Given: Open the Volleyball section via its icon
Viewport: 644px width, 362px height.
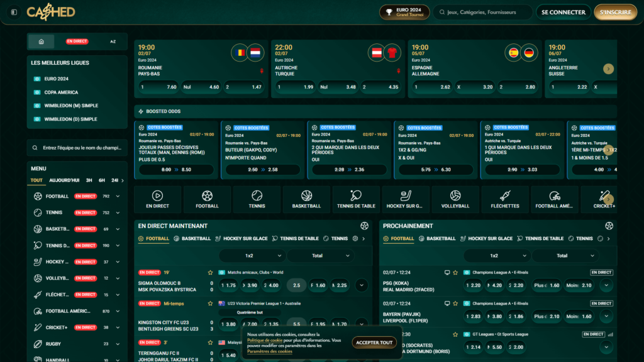Looking at the screenshot, I should pyautogui.click(x=455, y=199).
